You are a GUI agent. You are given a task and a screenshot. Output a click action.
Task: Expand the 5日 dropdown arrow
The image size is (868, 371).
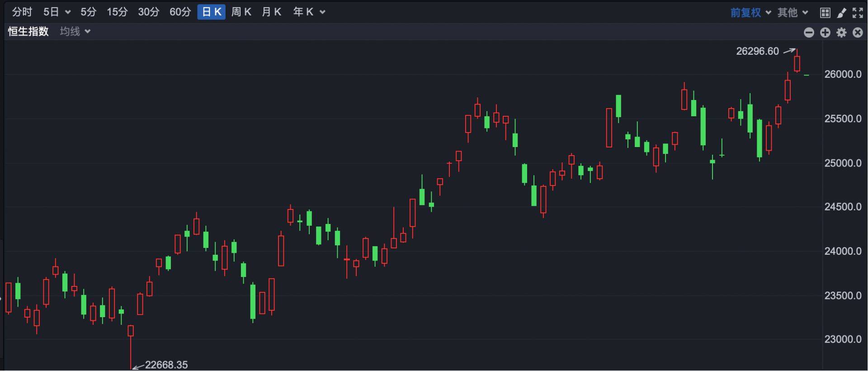[68, 12]
